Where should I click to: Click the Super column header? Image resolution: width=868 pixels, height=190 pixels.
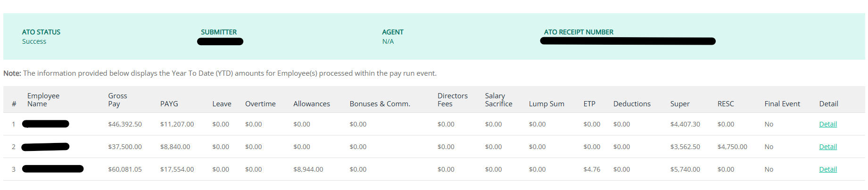(680, 104)
